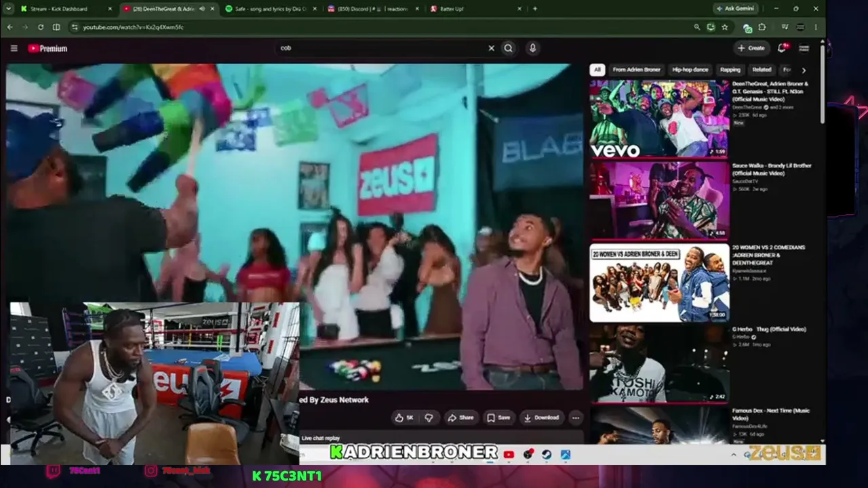This screenshot has width=868, height=488.
Task: Open Chrome three-dot menu
Action: tap(816, 27)
